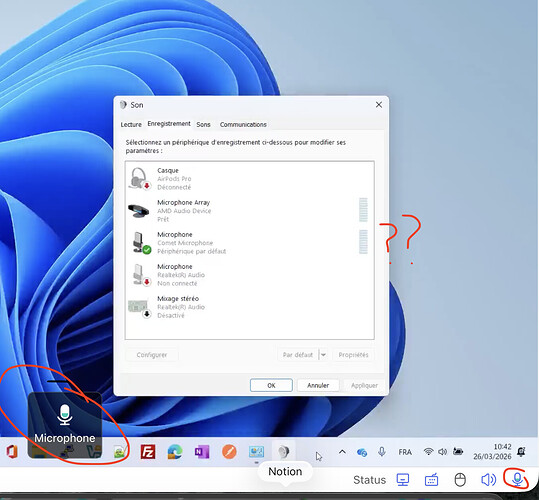Close the Son dialog window

click(378, 104)
